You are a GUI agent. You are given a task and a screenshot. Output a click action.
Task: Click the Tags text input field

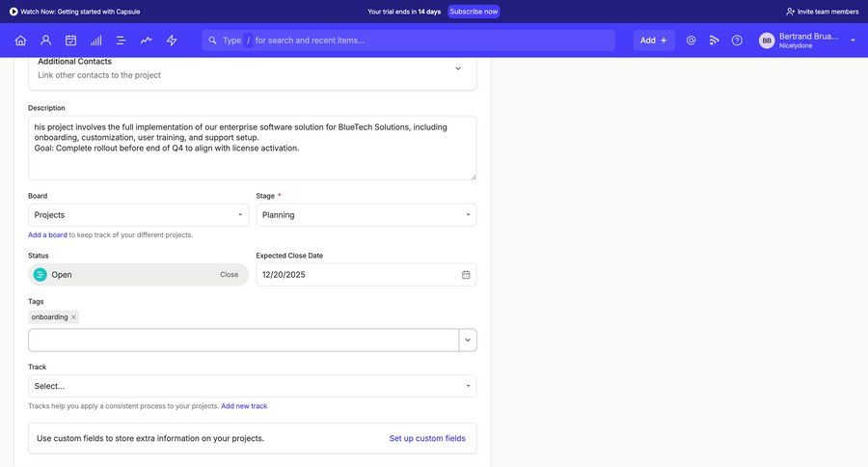tap(244, 341)
